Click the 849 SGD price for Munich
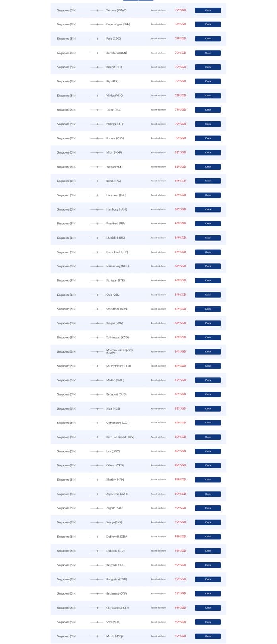The width and height of the screenshot is (277, 644). [x=180, y=238]
